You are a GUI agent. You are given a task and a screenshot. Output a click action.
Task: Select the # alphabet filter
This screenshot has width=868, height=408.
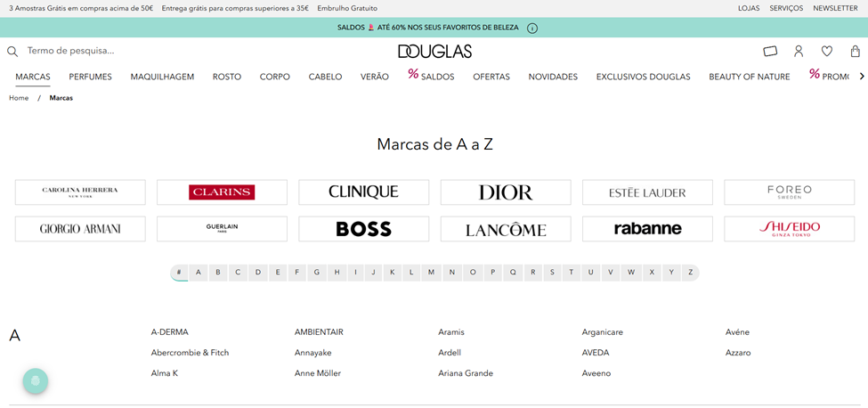[179, 273]
